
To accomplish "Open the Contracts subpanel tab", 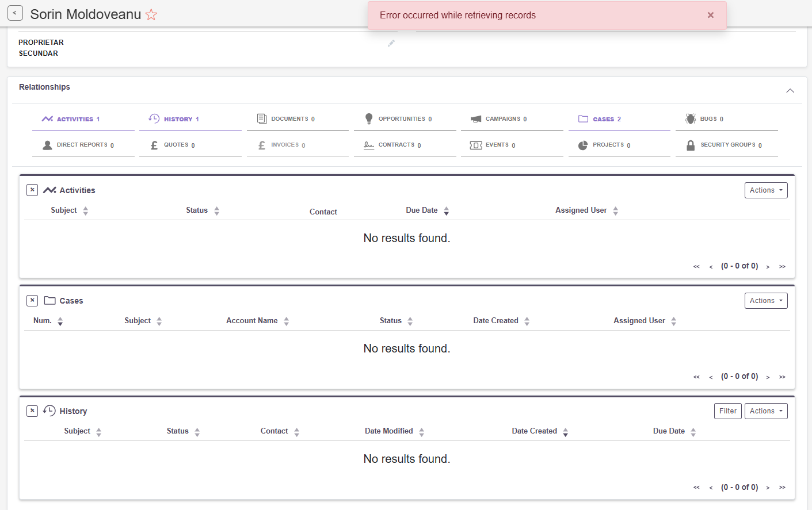I will [405, 145].
